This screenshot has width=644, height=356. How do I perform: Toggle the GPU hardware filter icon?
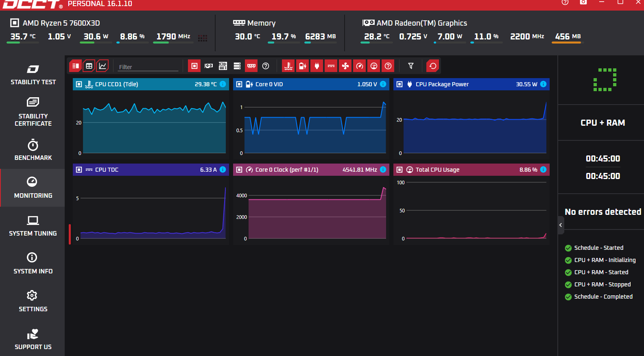[x=209, y=66]
